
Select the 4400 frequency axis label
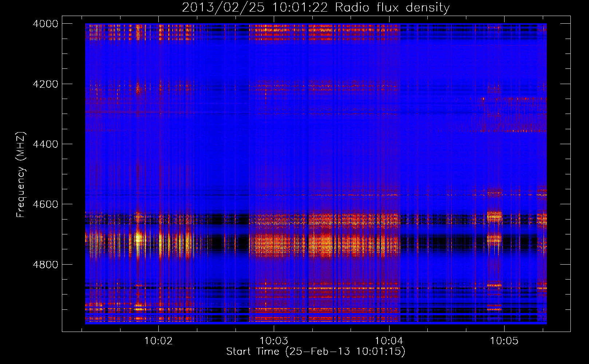(46, 144)
